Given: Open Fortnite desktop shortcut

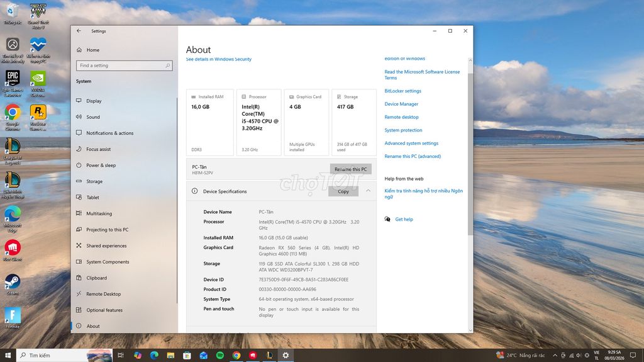Looking at the screenshot, I should pos(13,315).
